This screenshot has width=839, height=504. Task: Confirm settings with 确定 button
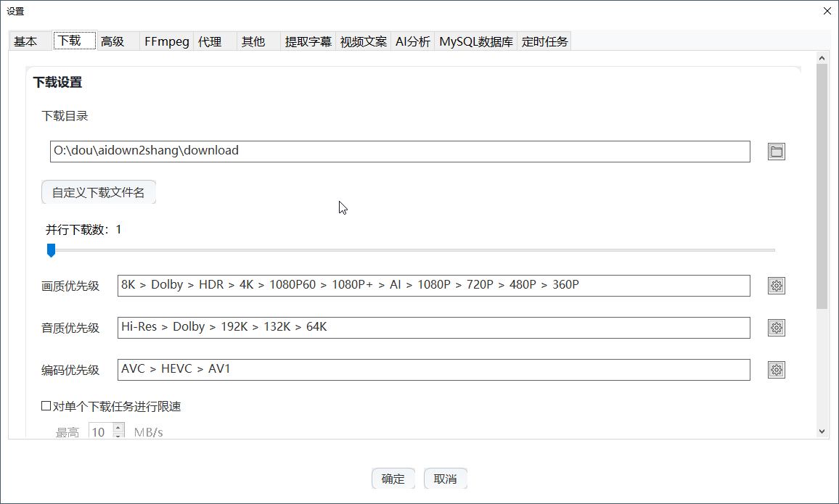[x=393, y=479]
